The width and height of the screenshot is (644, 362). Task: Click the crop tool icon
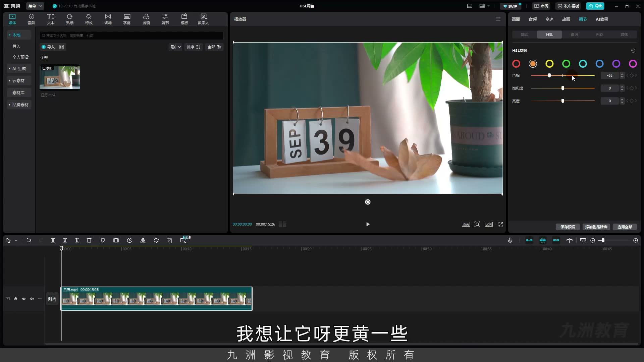click(x=170, y=240)
